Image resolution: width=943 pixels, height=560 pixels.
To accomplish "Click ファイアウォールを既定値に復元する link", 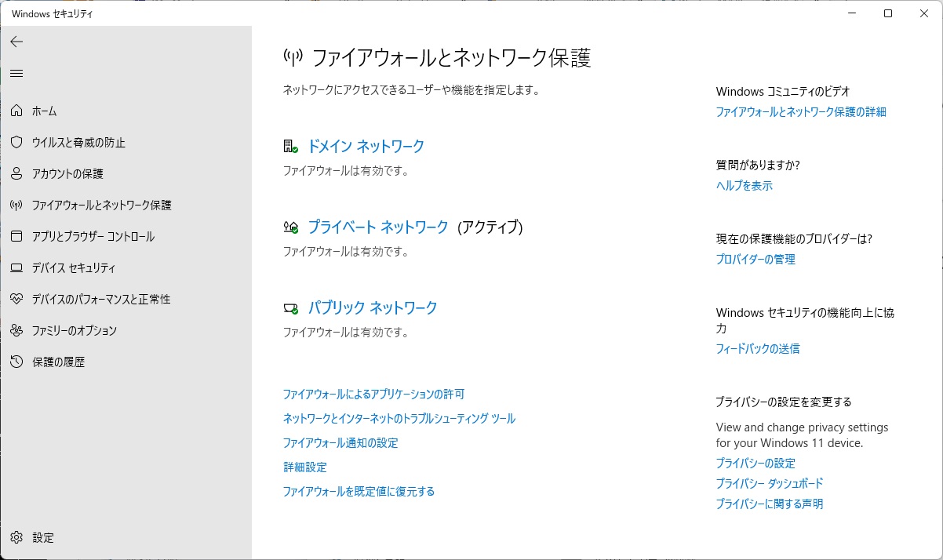I will click(359, 491).
